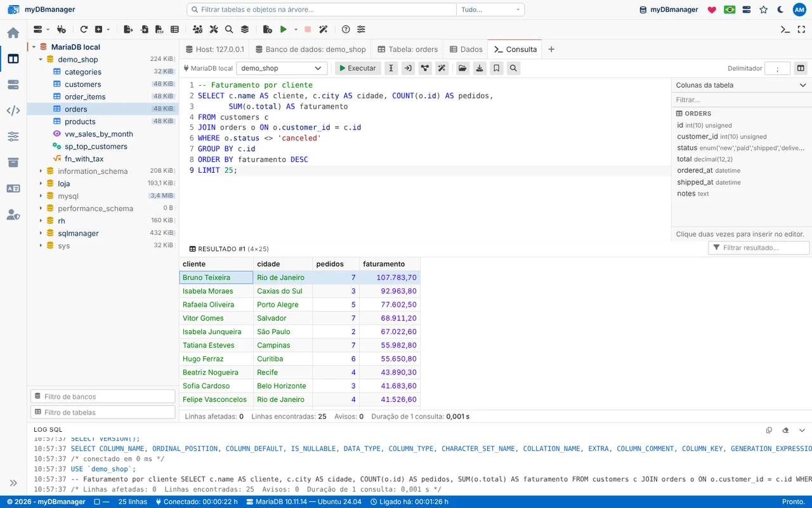The image size is (812, 508).
Task: Switch to the Host: 127.0.0.1 tab
Action: tap(214, 49)
